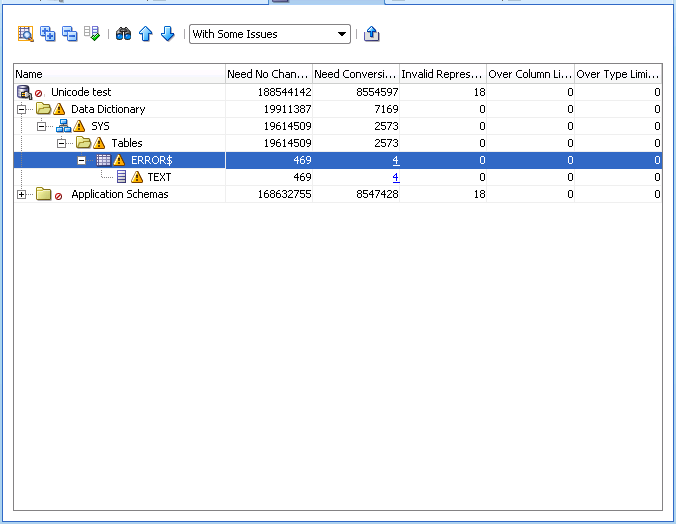The height and width of the screenshot is (524, 676).
Task: Click the Name column header
Action: [x=118, y=74]
